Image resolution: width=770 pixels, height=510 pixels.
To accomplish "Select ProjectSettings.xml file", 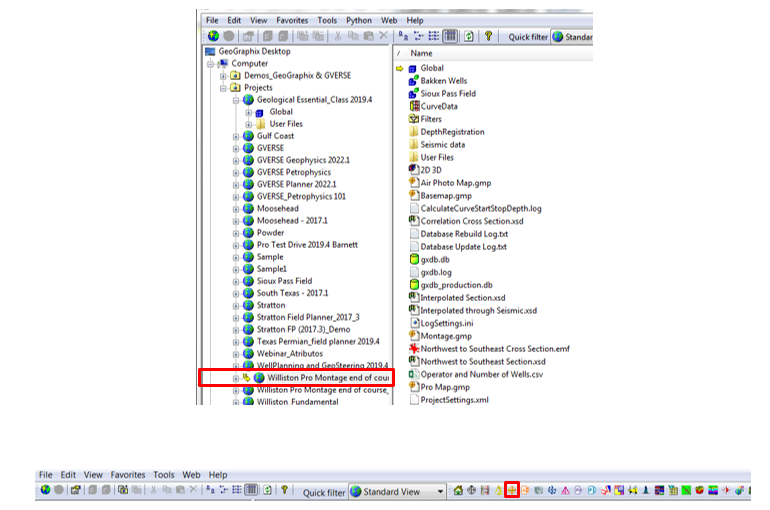I will [454, 400].
